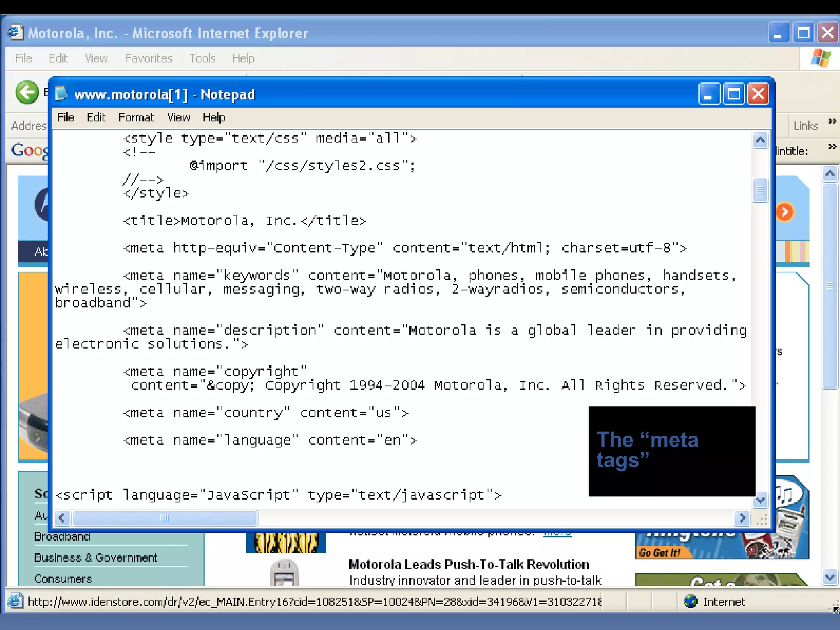Screen dimensions: 840x630
Task: Expand the Google toolbar overflow chevron
Action: (x=832, y=146)
